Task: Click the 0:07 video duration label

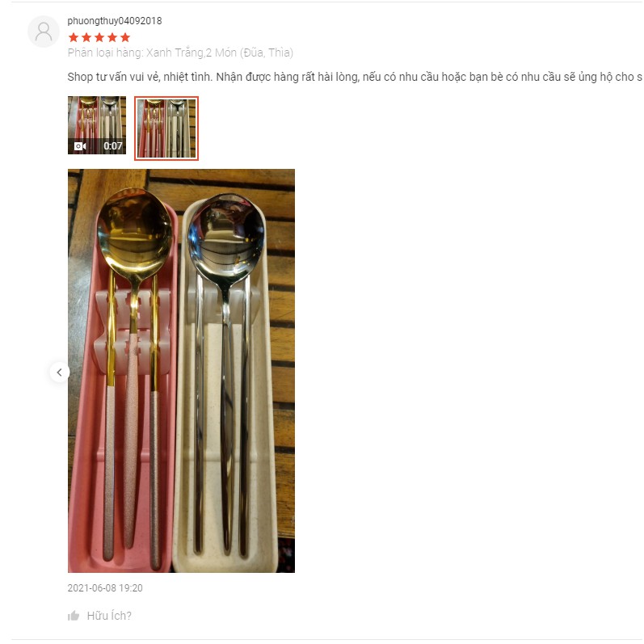Action: click(113, 146)
